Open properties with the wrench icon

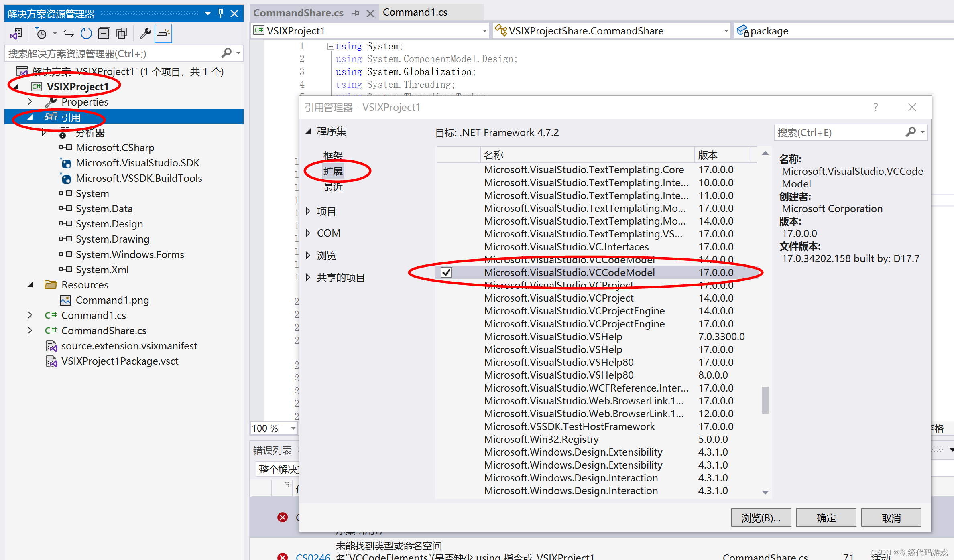coord(145,33)
